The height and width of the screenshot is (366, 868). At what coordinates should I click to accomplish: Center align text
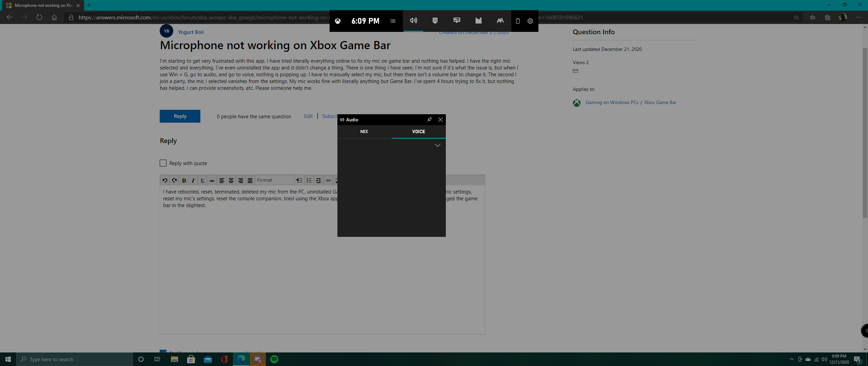coord(231,180)
